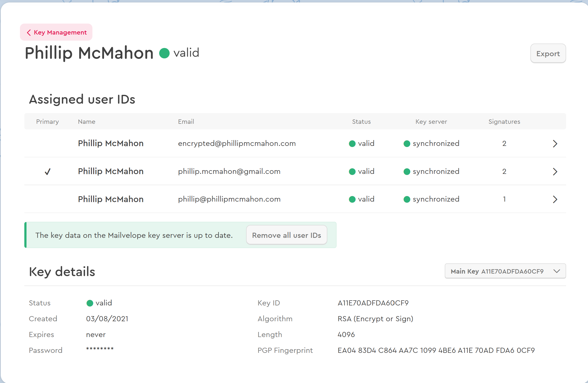Remove all user IDs from the key server
588x383 pixels.
click(286, 235)
